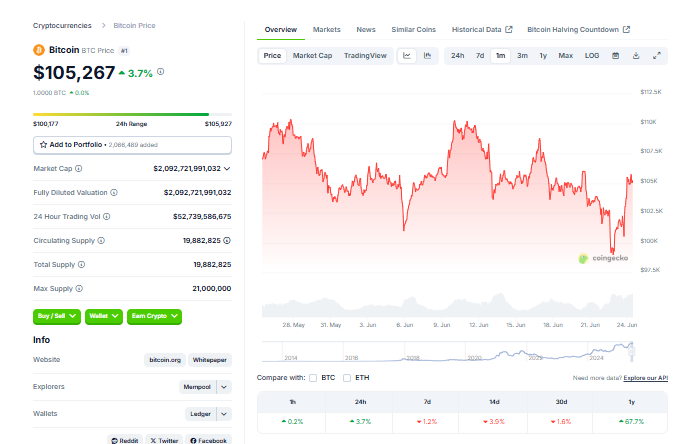Open the calendar date range icon

pyautogui.click(x=616, y=56)
